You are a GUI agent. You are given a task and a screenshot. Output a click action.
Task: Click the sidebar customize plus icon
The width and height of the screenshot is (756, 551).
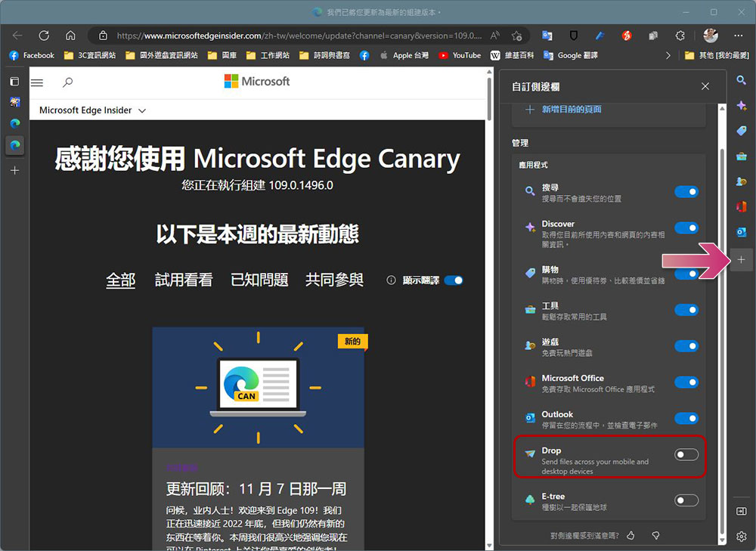pos(742,259)
